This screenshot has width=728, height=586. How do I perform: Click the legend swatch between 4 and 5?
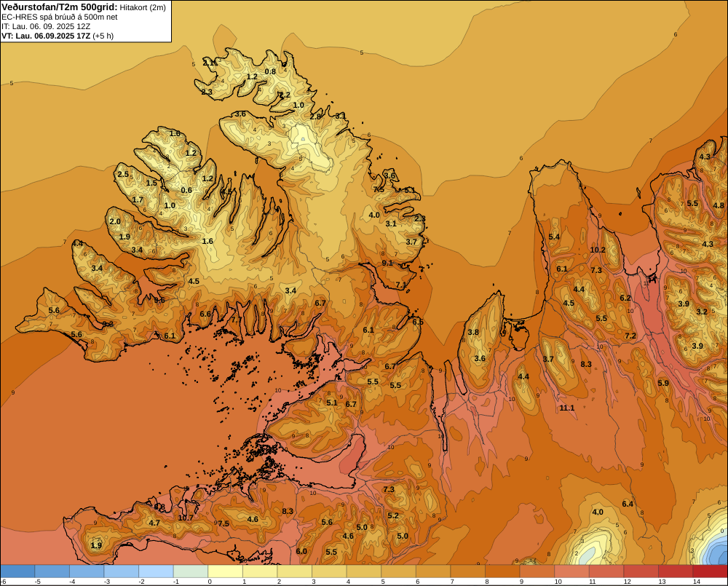click(363, 571)
